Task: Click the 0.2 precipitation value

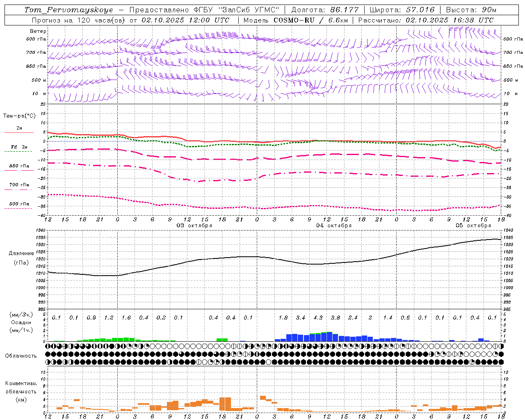Action: tap(161, 318)
